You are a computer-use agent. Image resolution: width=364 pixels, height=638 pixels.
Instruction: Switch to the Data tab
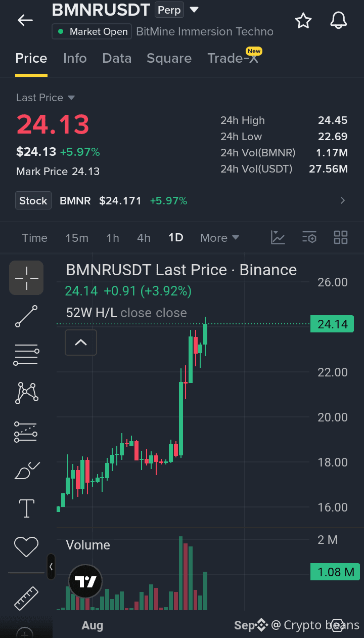(117, 58)
